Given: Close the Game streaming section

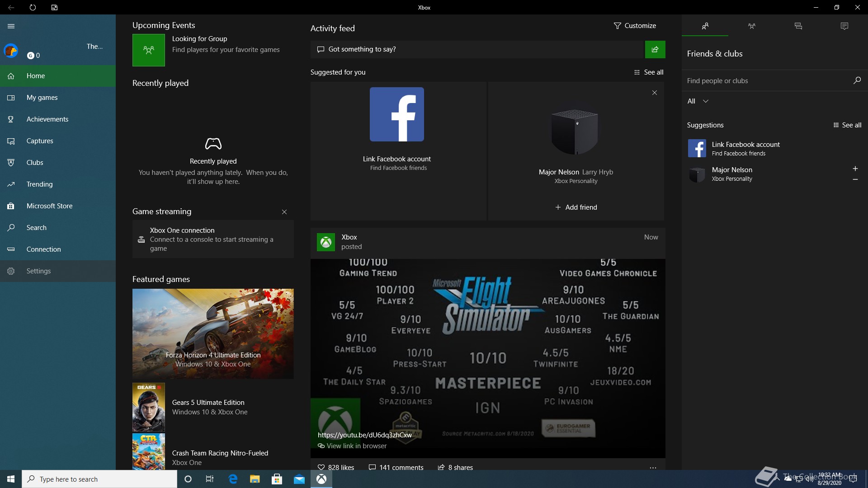Looking at the screenshot, I should pyautogui.click(x=284, y=212).
